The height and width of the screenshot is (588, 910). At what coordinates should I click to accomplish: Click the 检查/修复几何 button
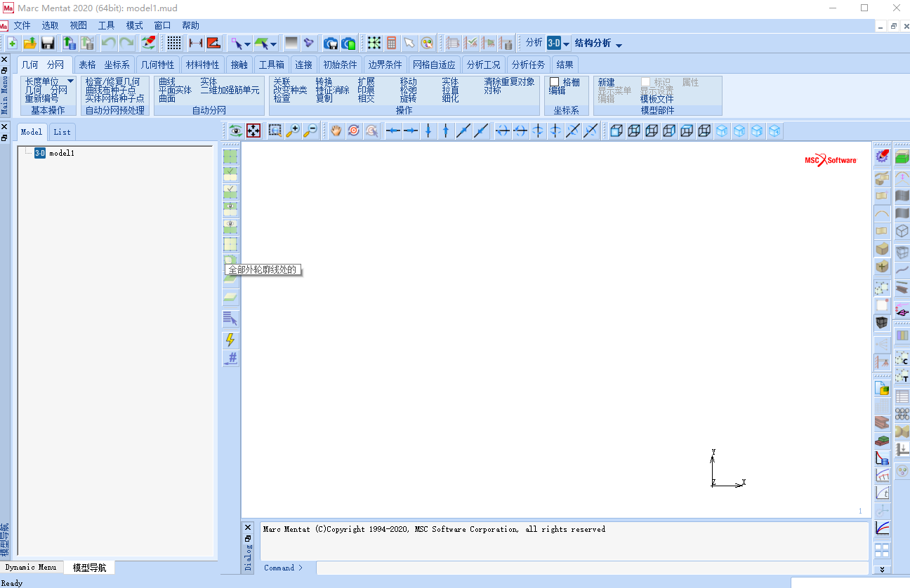coord(112,82)
